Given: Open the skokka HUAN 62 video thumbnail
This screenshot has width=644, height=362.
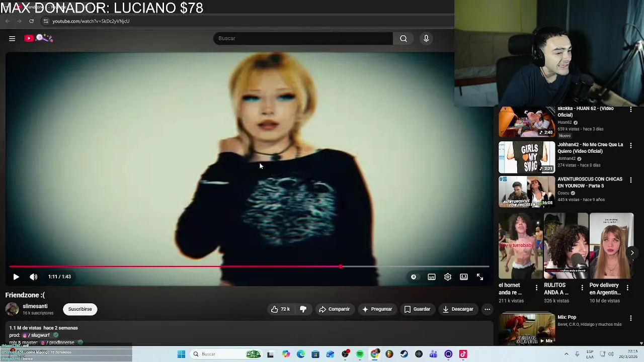Looking at the screenshot, I should 527,122.
